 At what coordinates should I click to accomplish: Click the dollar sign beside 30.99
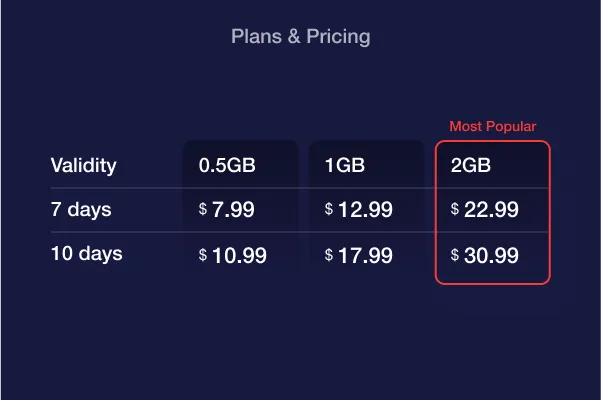455,254
